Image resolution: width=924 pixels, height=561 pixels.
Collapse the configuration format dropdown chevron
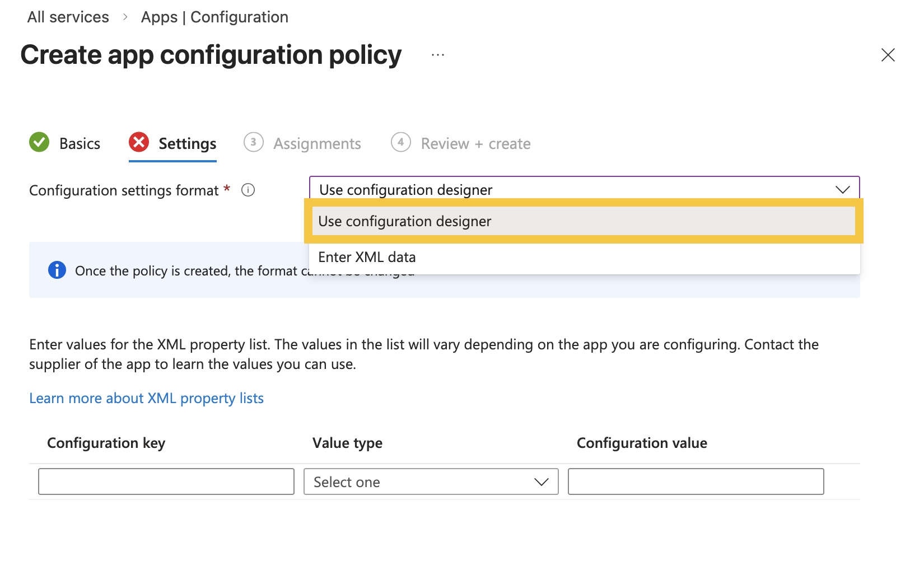point(842,190)
